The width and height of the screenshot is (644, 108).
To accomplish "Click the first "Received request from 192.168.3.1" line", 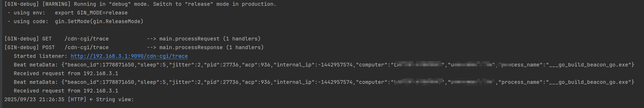I will tap(66, 74).
